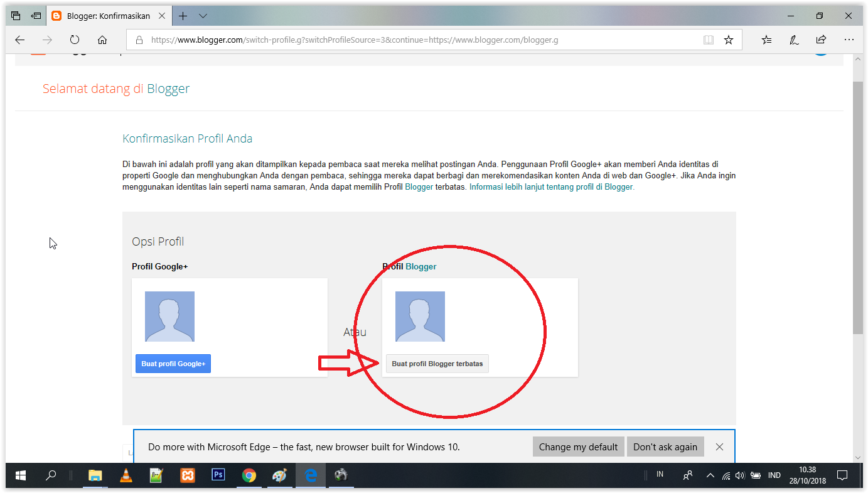Select the Blogger: Konfirmasikan tab
The width and height of the screenshot is (868, 493).
click(x=107, y=16)
